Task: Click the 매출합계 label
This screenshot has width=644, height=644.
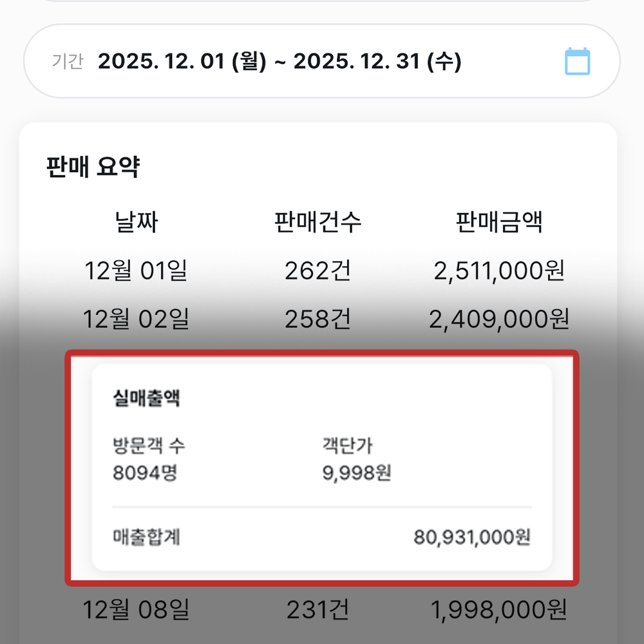Action: tap(146, 537)
